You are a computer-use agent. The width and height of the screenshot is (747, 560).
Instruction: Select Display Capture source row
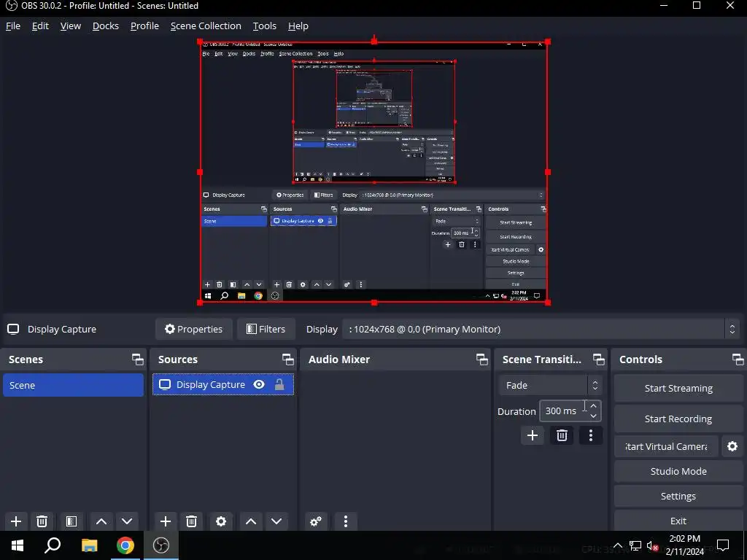[x=223, y=385]
